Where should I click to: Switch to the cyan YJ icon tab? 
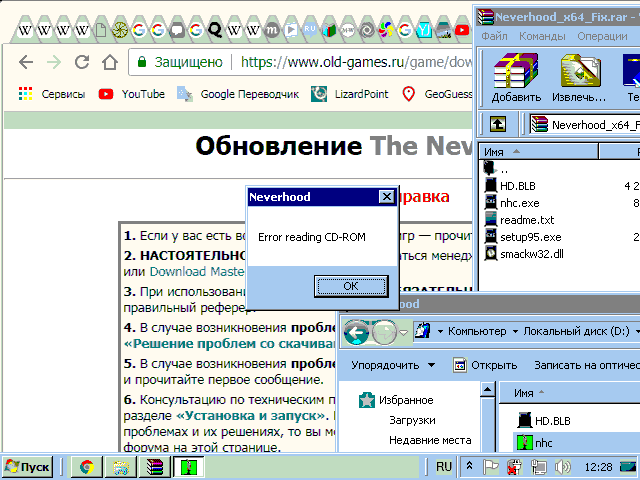(424, 30)
